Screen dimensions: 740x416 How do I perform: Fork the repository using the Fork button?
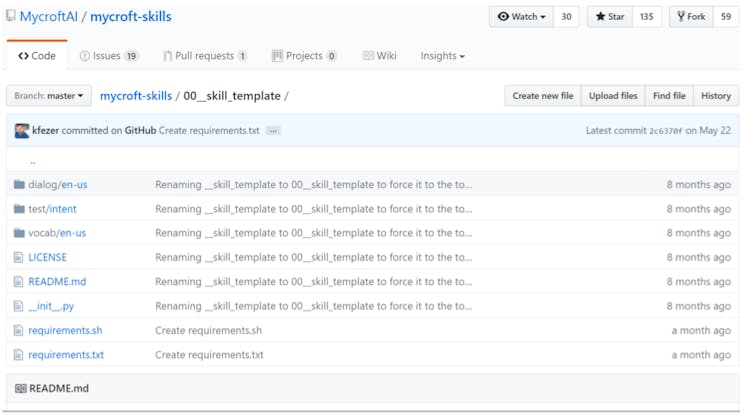[x=691, y=17]
